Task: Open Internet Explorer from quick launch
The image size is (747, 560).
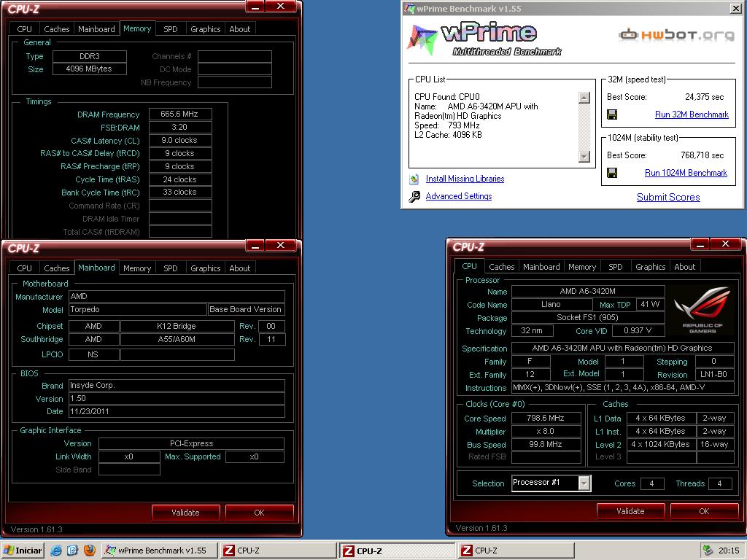Action: tap(56, 551)
